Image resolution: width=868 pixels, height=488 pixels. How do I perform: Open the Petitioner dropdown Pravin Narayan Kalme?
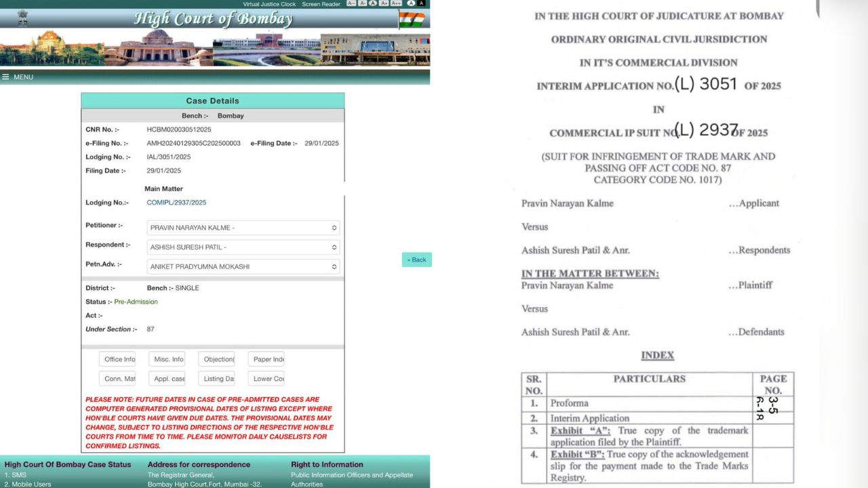[243, 228]
